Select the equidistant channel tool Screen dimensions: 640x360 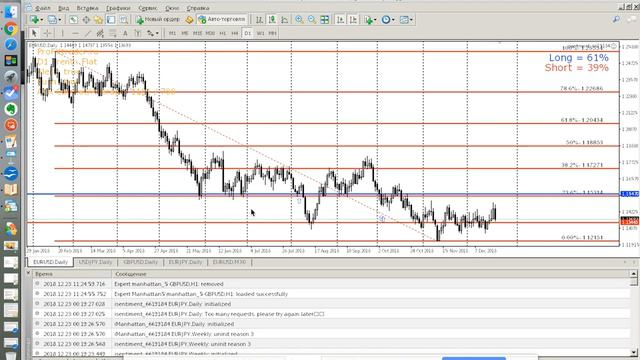click(x=100, y=33)
